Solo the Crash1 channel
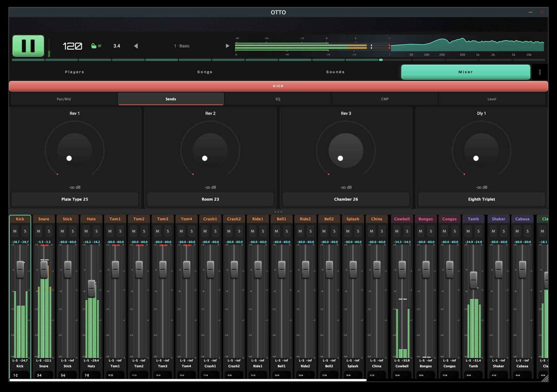 tap(215, 231)
